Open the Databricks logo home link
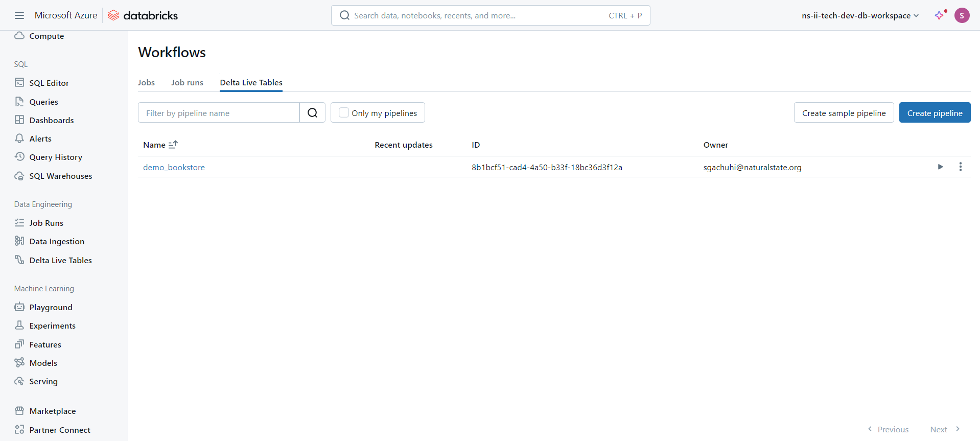This screenshot has width=980, height=441. coord(143,15)
